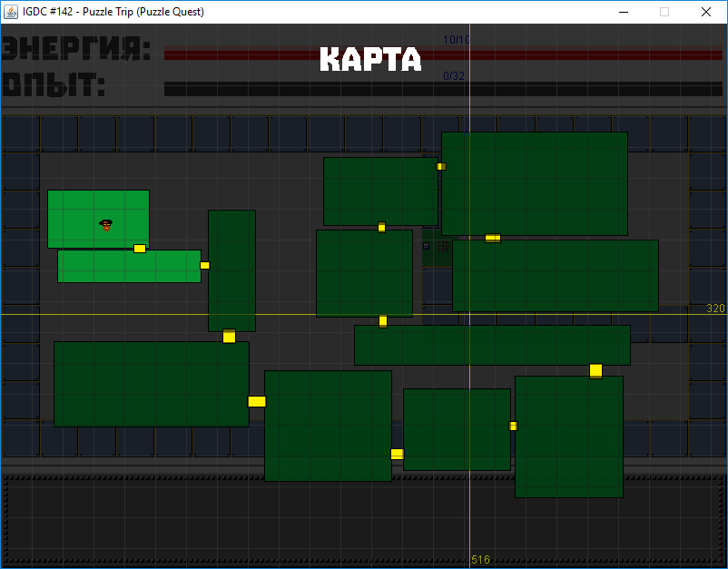
Task: Click the ОПЫТ: label
Action: click(x=54, y=85)
